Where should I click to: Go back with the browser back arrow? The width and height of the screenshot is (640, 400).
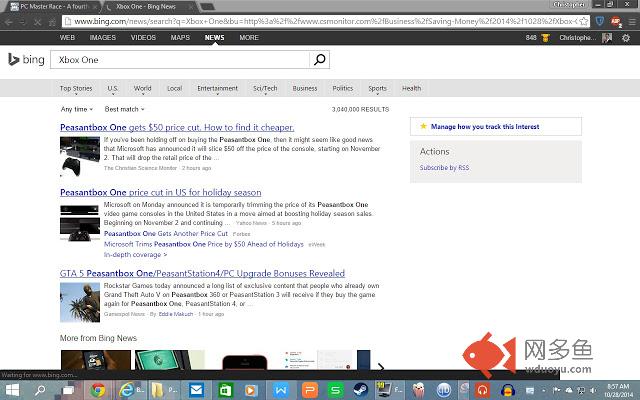[x=9, y=22]
